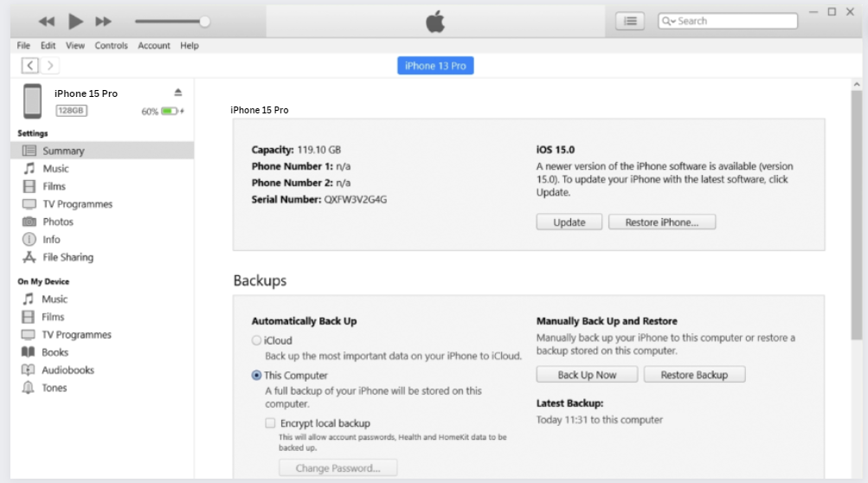Eject the iPhone 15 Pro
This screenshot has height=483, width=868.
pyautogui.click(x=177, y=93)
